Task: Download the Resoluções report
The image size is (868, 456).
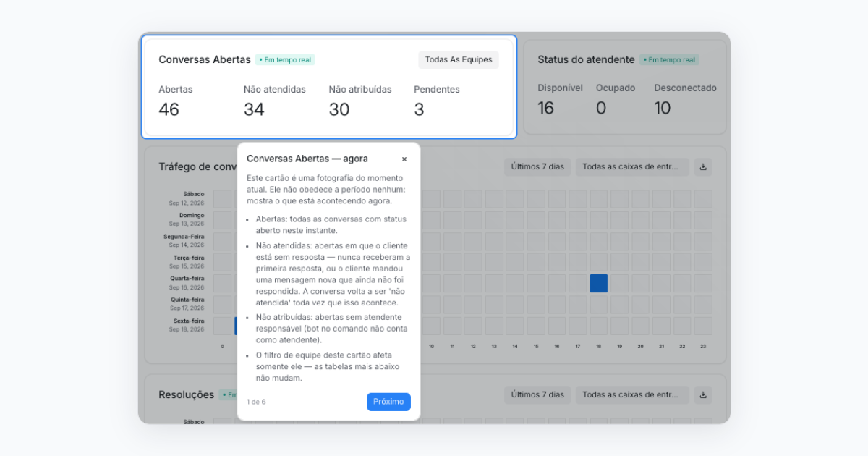Action: (x=703, y=394)
